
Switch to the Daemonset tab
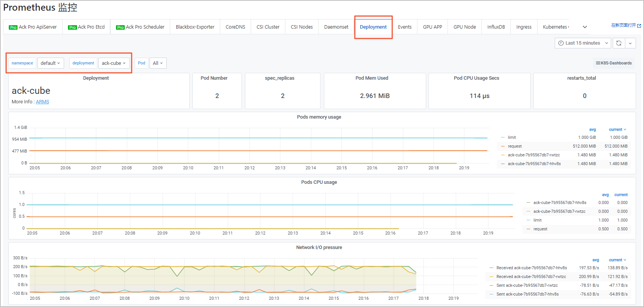click(336, 27)
